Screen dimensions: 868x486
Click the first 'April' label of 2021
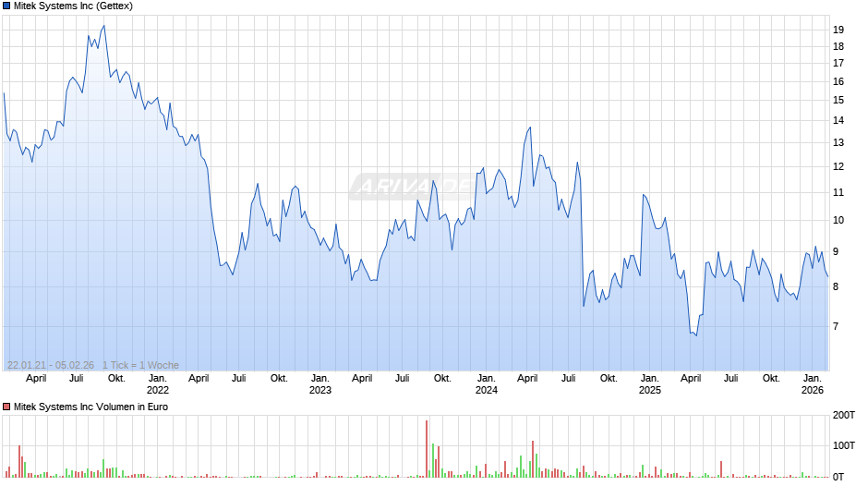click(36, 379)
